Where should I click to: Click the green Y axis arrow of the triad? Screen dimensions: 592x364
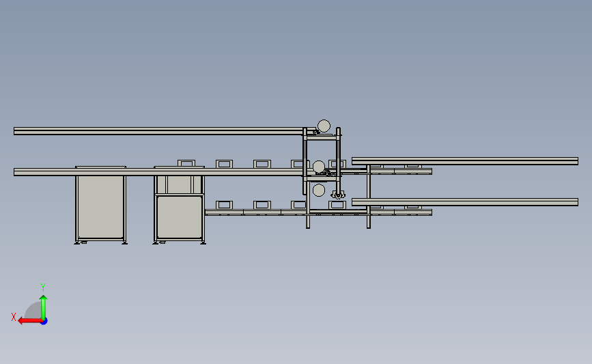(x=44, y=307)
